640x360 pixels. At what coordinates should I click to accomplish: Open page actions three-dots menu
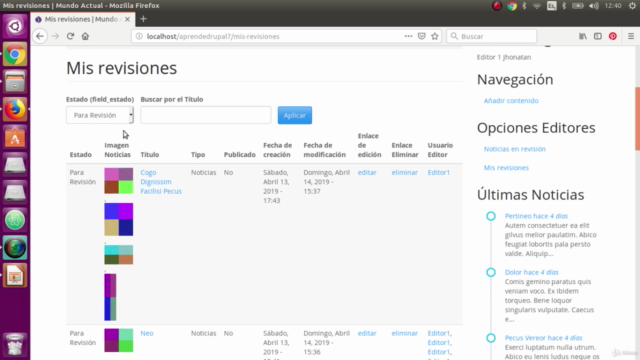pyautogui.click(x=408, y=36)
